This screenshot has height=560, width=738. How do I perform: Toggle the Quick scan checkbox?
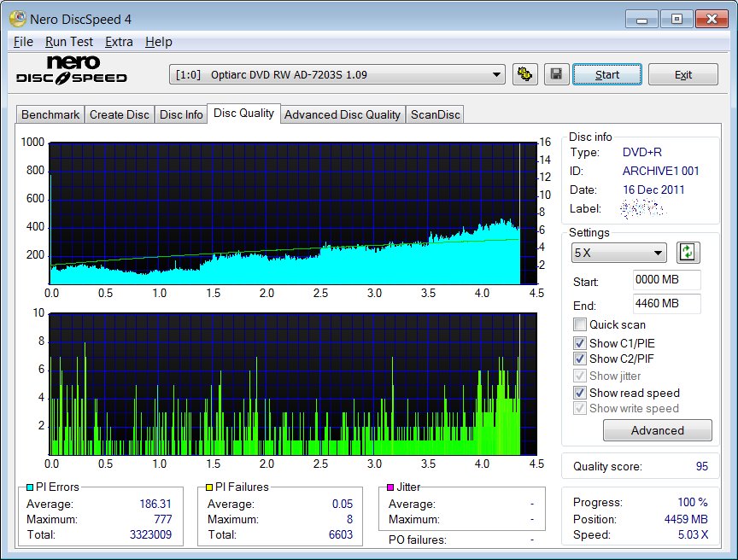[x=579, y=324]
